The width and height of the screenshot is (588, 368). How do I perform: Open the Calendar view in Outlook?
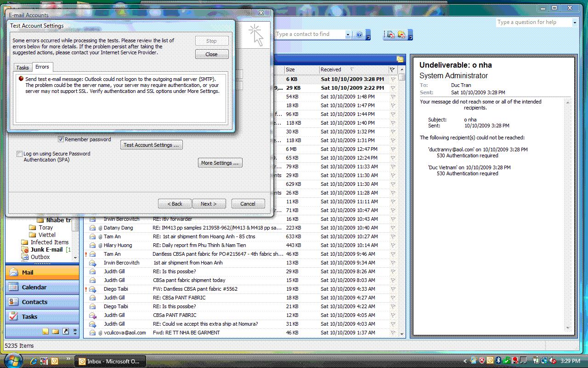click(42, 287)
